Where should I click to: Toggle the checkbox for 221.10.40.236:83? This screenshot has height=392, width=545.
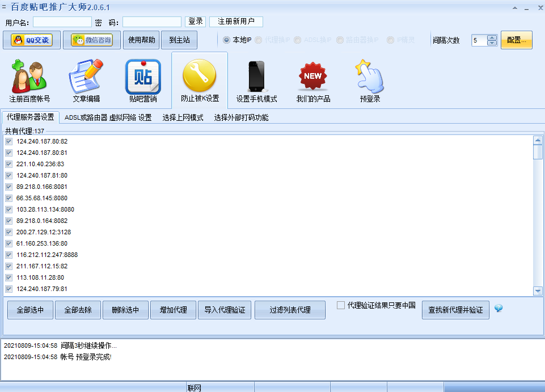click(9, 164)
